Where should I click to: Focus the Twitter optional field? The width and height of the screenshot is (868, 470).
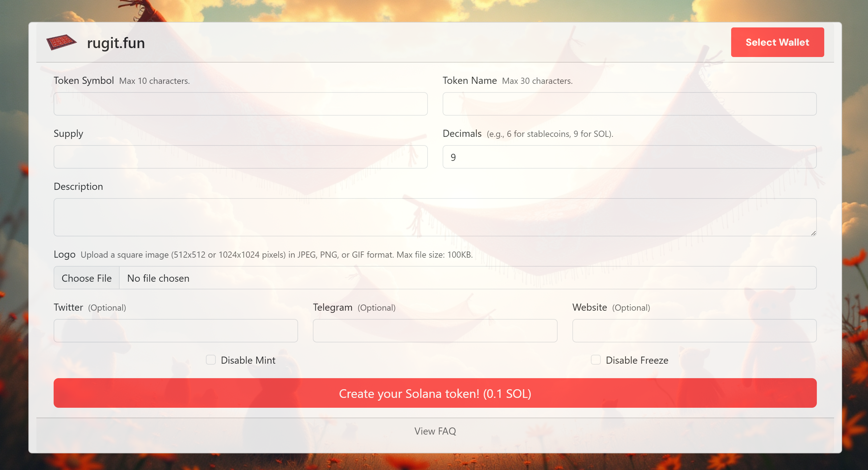click(176, 330)
